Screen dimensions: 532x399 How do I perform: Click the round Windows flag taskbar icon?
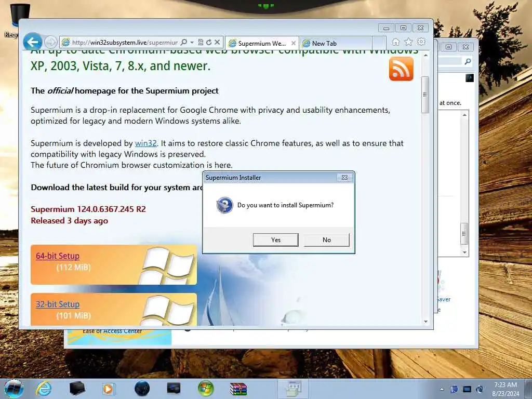(206, 389)
